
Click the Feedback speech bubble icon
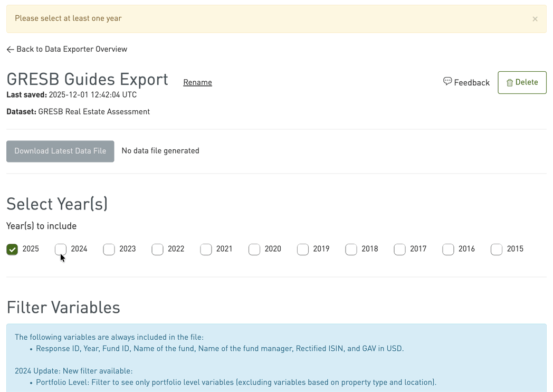click(447, 82)
